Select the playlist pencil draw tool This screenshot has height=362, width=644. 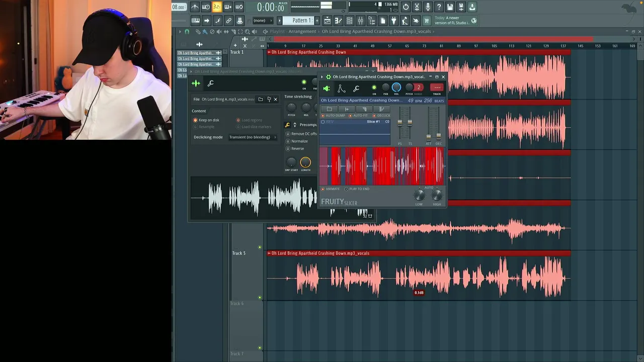point(198,31)
